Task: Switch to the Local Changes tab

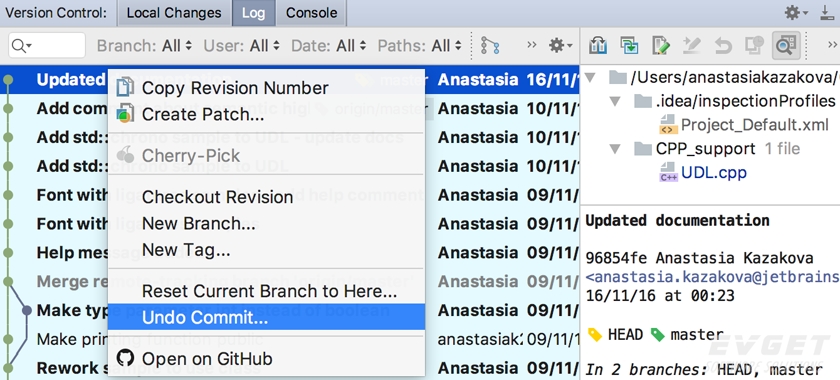Action: 174,13
